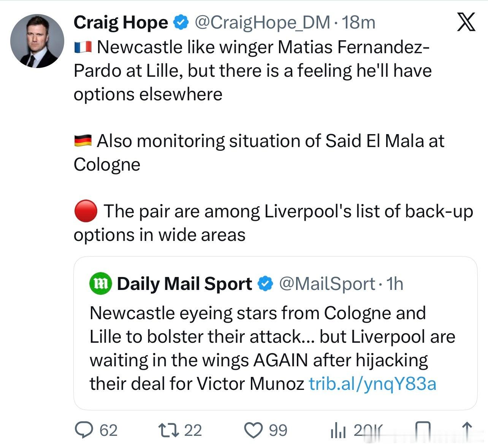Open the reply comment icon

point(82,430)
